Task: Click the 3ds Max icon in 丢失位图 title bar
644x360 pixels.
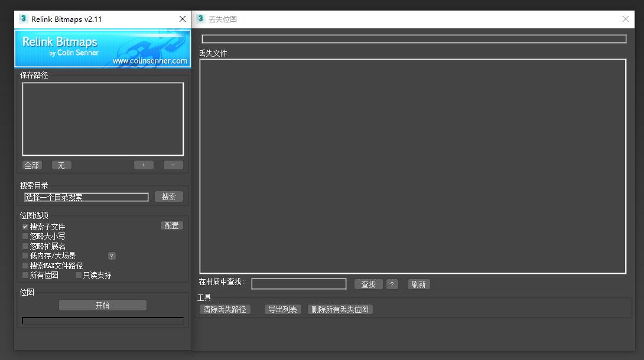Action: pyautogui.click(x=200, y=19)
